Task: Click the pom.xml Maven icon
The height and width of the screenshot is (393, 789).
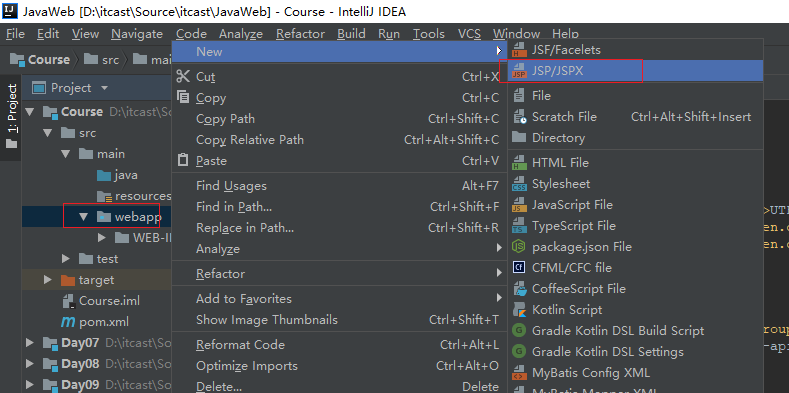Action: coord(68,322)
